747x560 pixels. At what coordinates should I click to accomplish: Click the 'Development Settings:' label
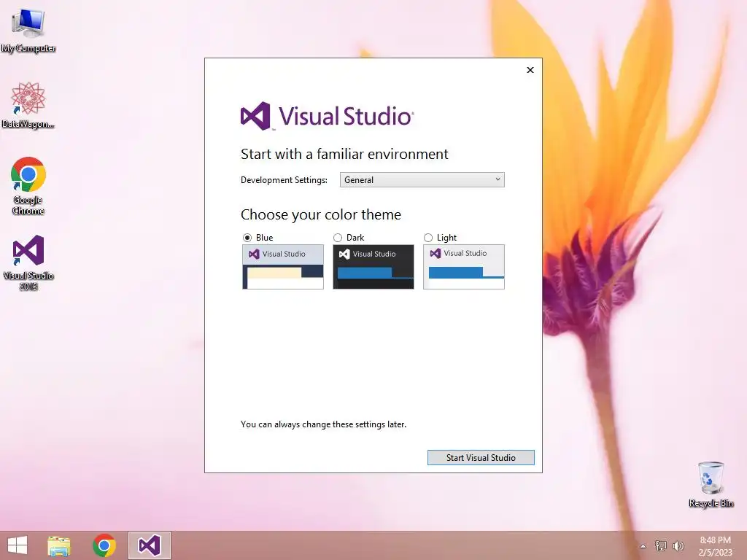tap(284, 180)
